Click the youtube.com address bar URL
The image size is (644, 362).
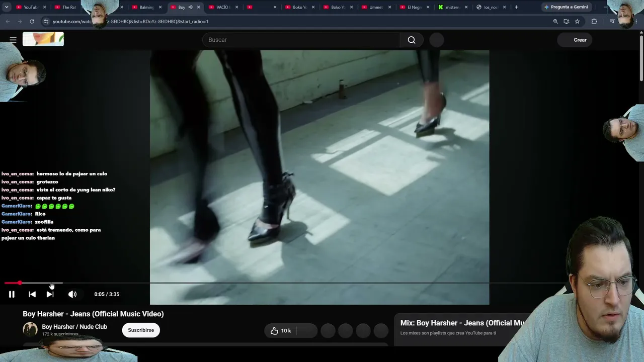pos(130,22)
